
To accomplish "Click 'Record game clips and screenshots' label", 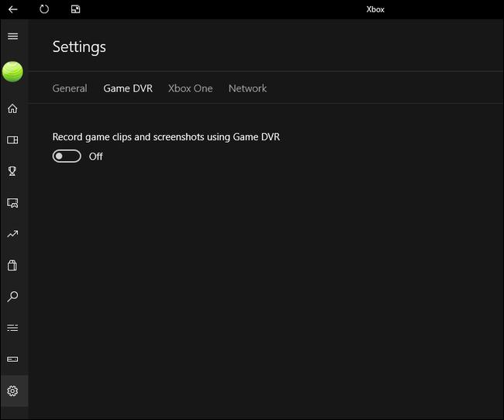I will click(166, 137).
